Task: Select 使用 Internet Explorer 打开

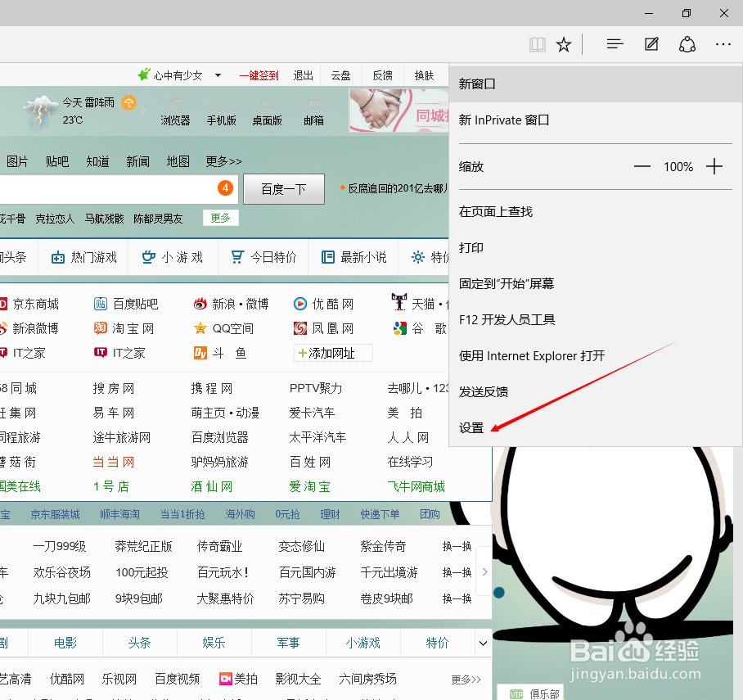Action: click(595, 355)
